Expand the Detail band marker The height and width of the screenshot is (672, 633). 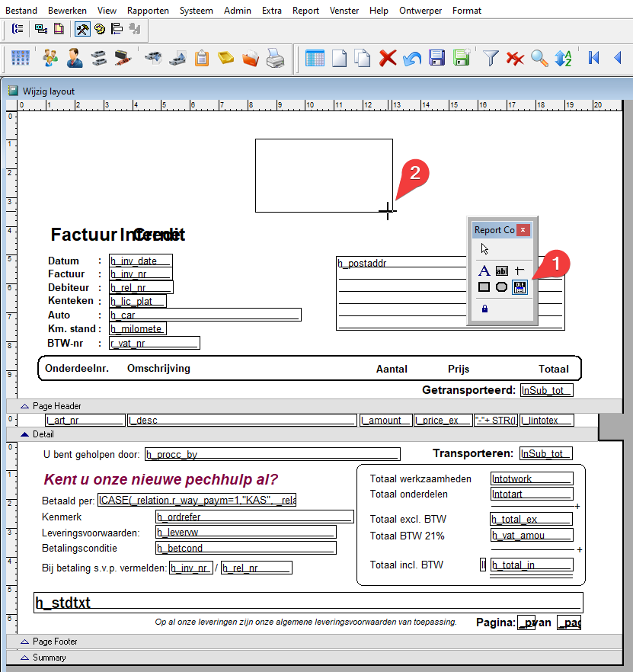click(25, 434)
